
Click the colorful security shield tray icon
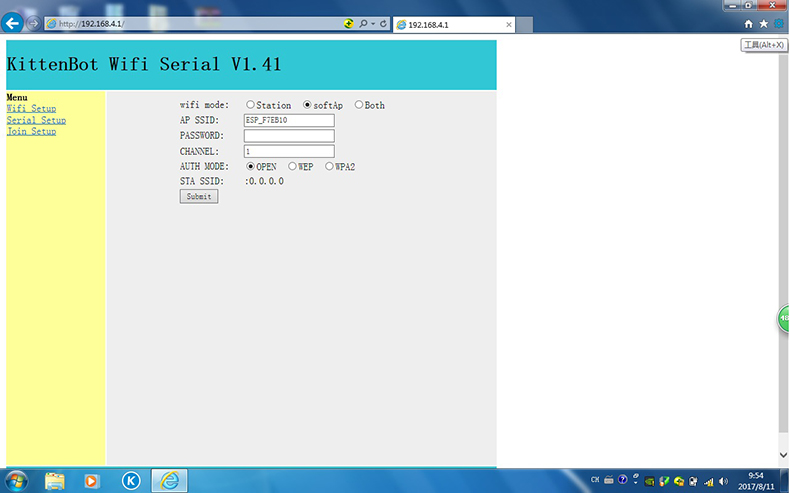664,482
